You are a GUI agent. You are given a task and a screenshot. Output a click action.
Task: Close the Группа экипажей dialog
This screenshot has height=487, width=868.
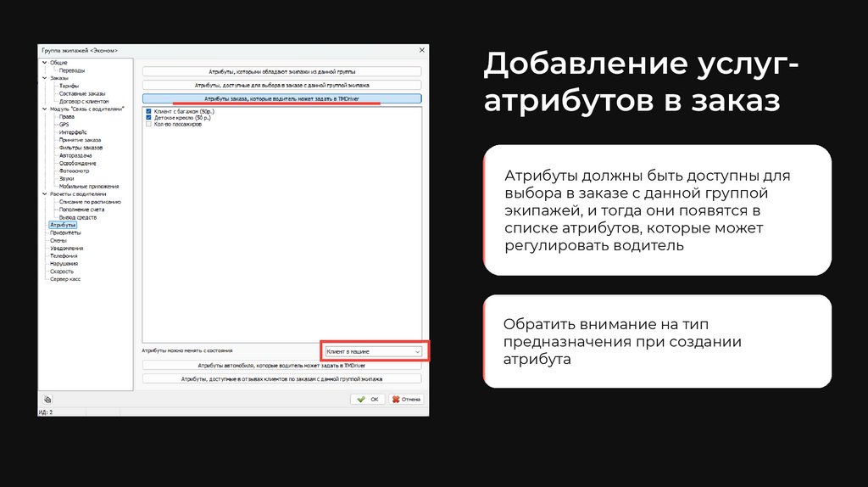click(422, 50)
